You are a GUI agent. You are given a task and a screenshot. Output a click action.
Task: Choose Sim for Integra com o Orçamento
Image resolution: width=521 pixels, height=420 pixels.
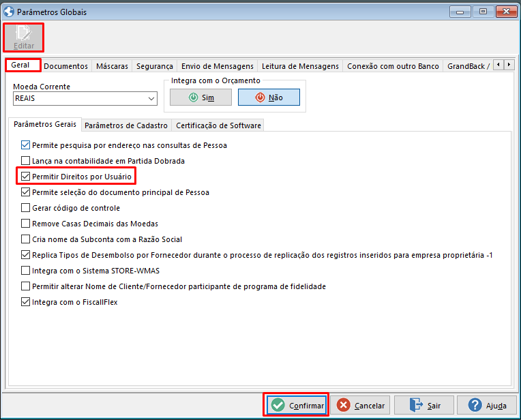click(x=200, y=97)
